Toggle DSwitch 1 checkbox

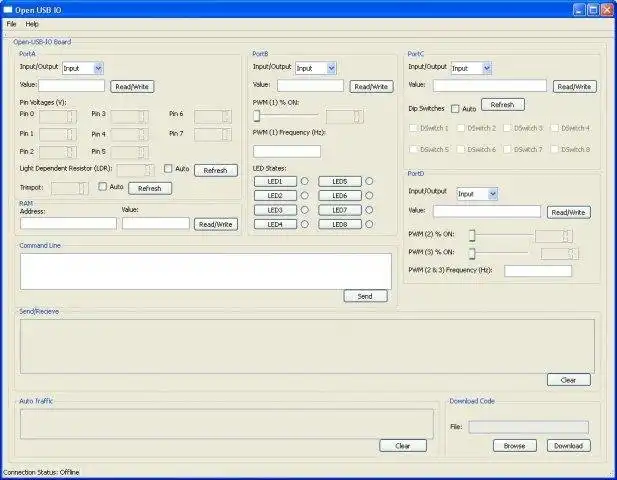click(x=413, y=128)
